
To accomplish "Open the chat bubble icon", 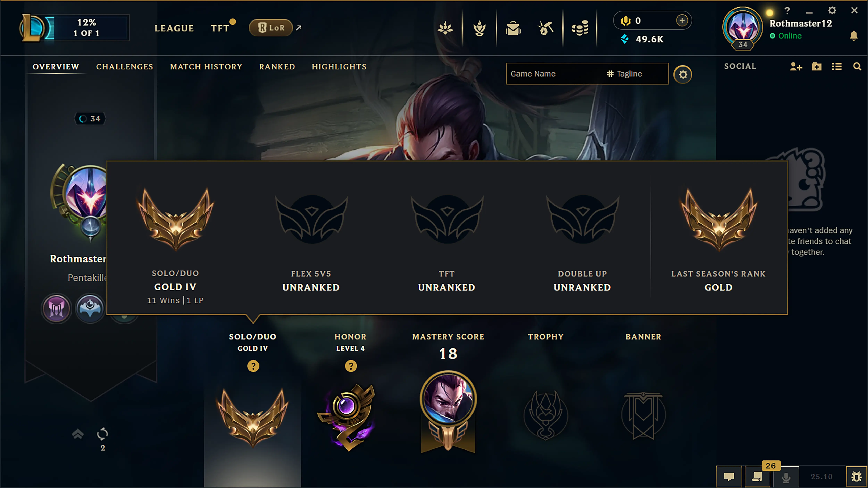I will (x=729, y=476).
